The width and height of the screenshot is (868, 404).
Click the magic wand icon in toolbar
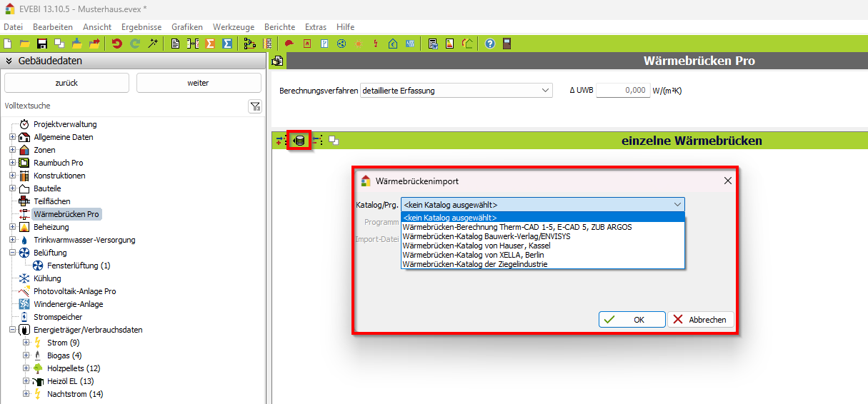pyautogui.click(x=152, y=44)
